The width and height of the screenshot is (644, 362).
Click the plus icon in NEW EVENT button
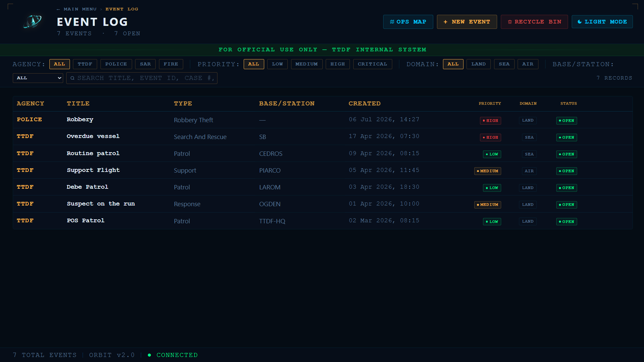[x=445, y=22]
